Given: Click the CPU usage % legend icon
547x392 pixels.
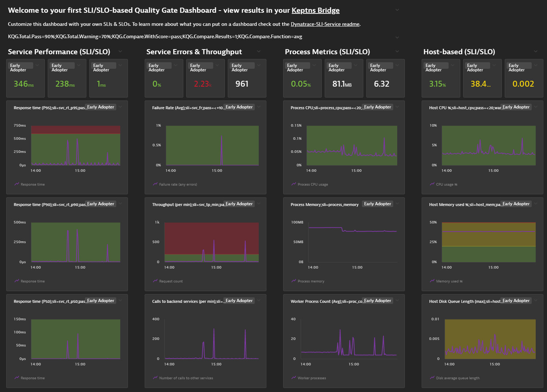Looking at the screenshot, I should click(432, 184).
